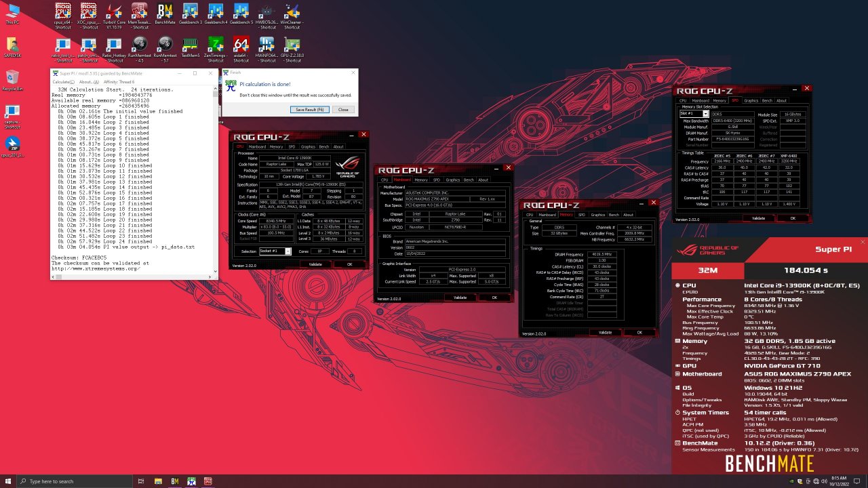Select the capture shortcut on desktop

click(x=12, y=116)
